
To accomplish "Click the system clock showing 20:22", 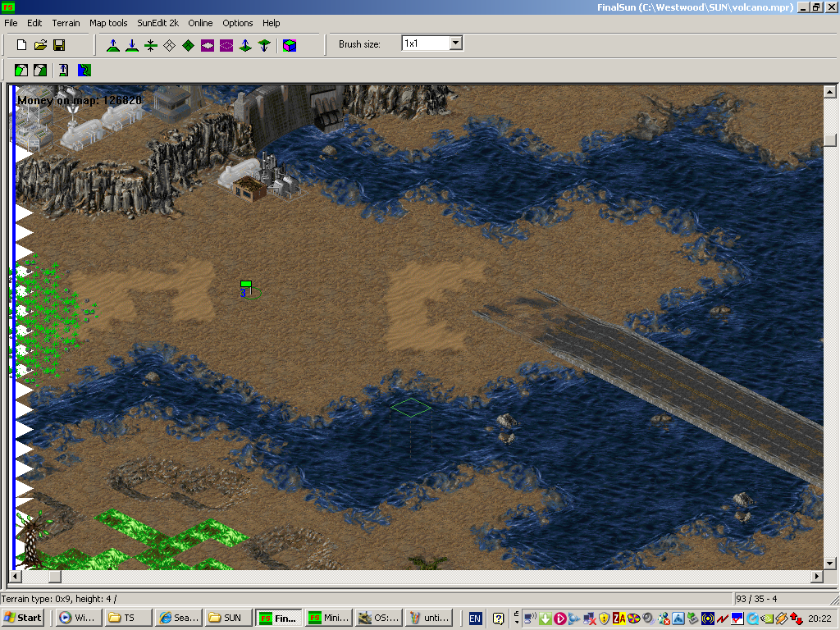I will click(819, 619).
